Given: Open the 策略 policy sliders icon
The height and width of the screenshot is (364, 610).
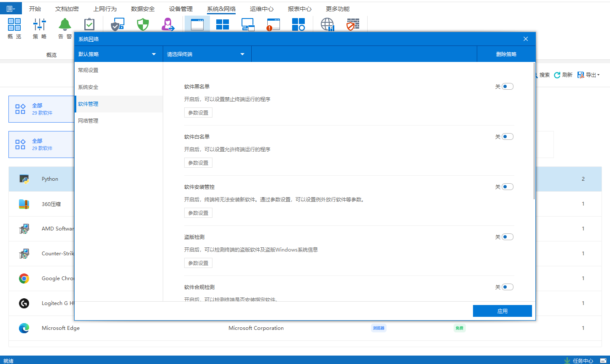Looking at the screenshot, I should click(x=40, y=24).
